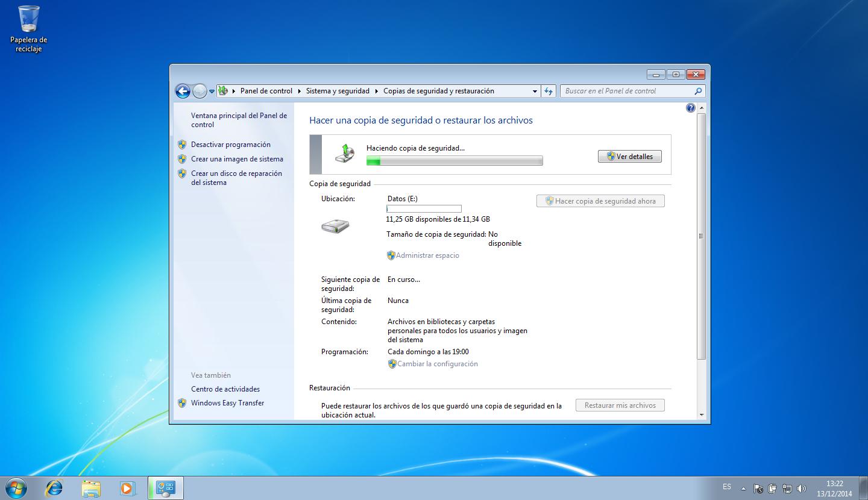The width and height of the screenshot is (868, 500).
Task: Open recent pages dropdown next to navigation arrows
Action: pyautogui.click(x=212, y=92)
